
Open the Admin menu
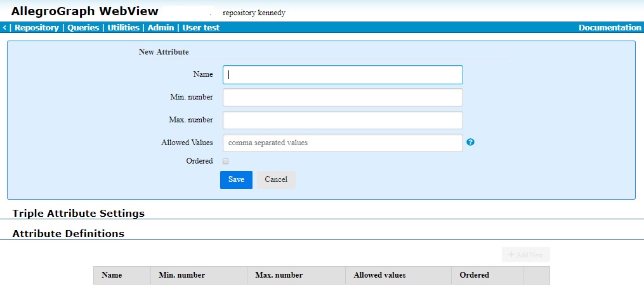pos(161,28)
